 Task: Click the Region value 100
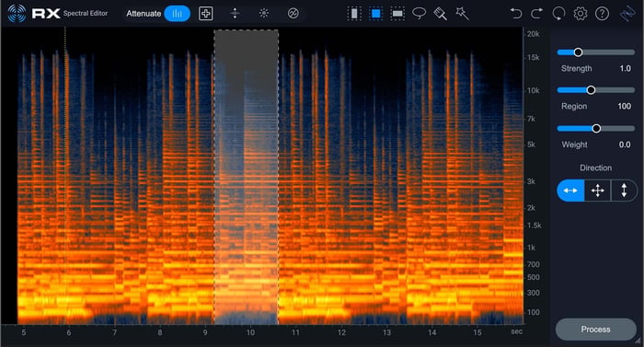625,106
